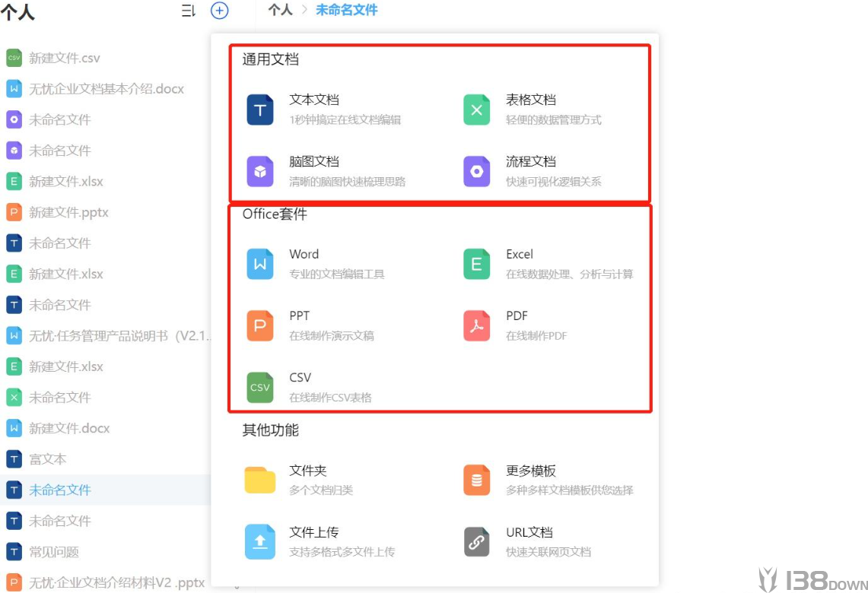This screenshot has height=593, width=868.
Task: Click the blue file upload icon
Action: [259, 541]
